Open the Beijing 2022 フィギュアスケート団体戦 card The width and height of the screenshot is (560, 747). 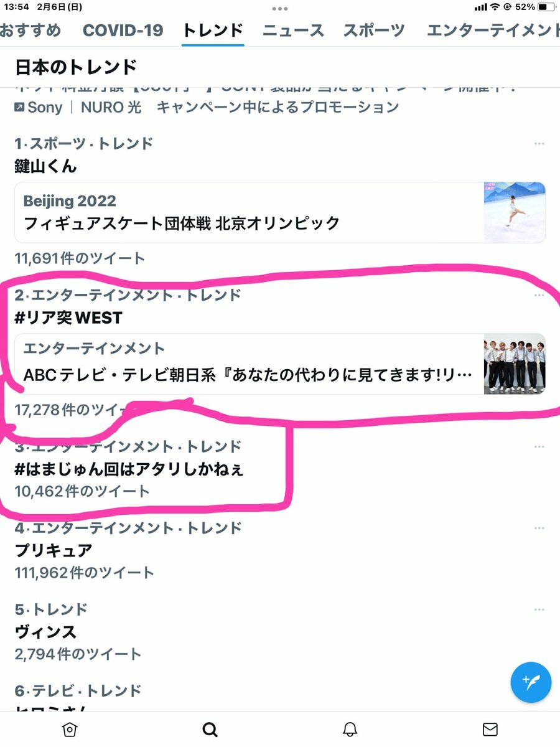point(280,212)
